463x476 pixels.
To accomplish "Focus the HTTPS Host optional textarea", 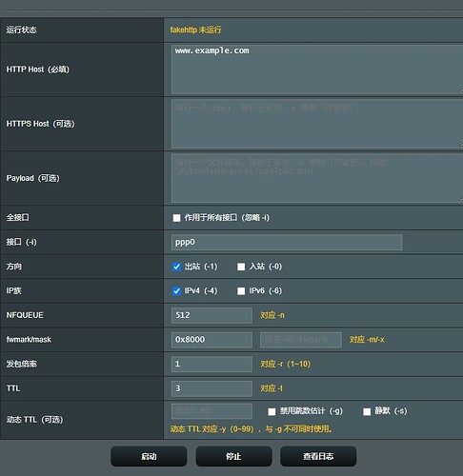I will pos(317,124).
